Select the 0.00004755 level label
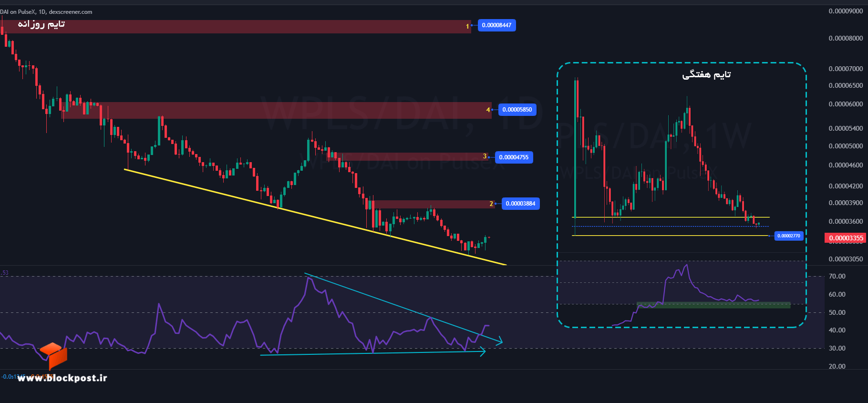 tap(514, 157)
